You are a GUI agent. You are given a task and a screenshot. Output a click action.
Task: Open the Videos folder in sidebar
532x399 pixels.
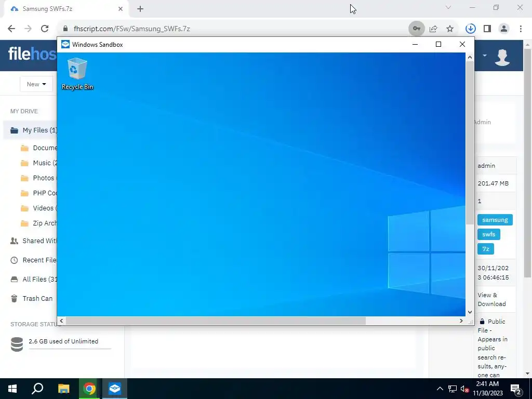(x=38, y=208)
